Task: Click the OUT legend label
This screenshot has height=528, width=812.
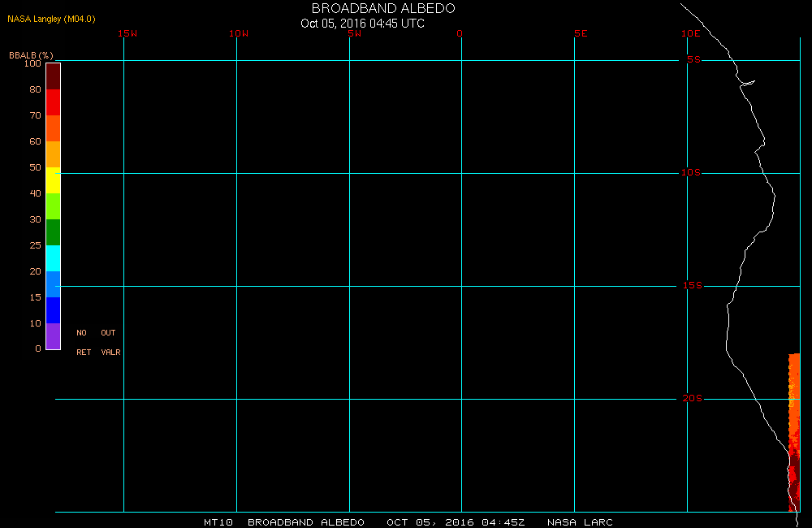Action: 108,333
